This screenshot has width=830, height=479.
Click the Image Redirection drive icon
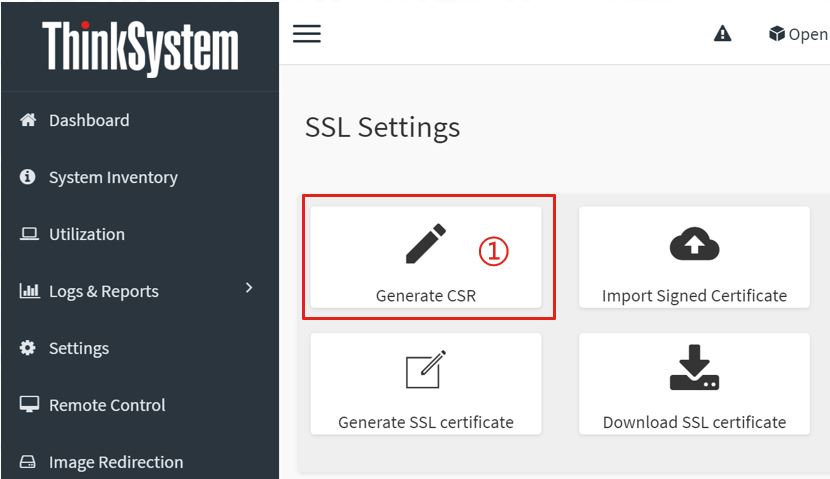tap(28, 462)
